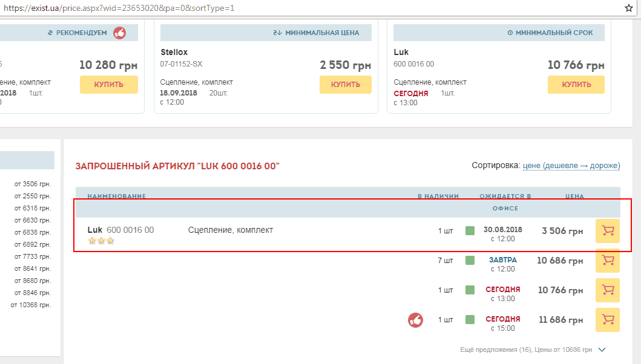The height and width of the screenshot is (364, 641).
Task: Open the Luk 600 0016 00 product link
Action: point(120,230)
